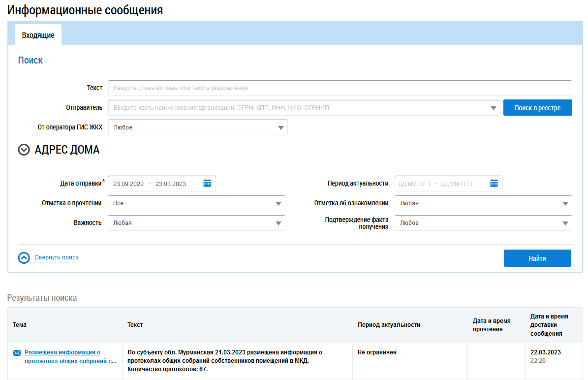Click the Дата отправки date range field

154,184
